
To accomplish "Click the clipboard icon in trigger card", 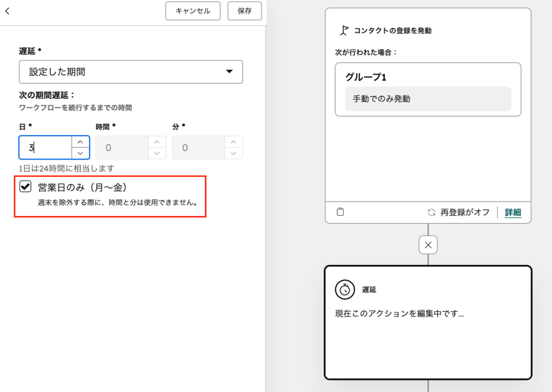I will (x=340, y=212).
